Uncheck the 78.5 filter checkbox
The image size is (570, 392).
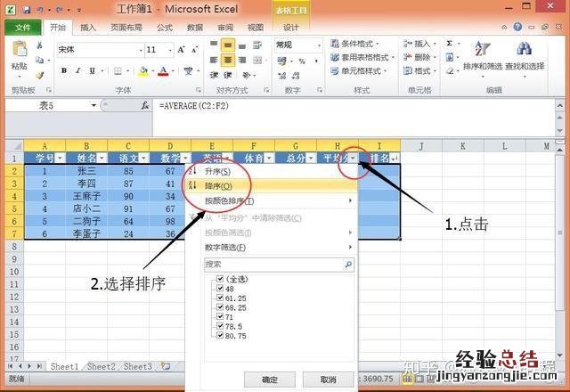tap(220, 326)
